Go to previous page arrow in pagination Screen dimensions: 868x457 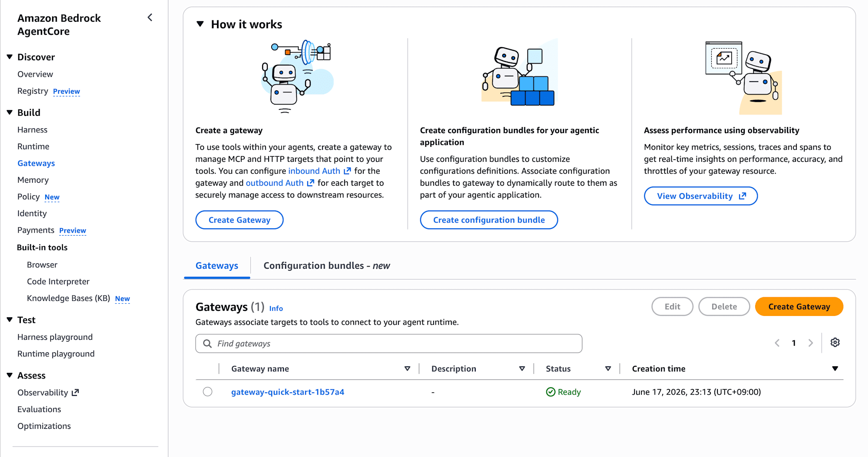777,343
